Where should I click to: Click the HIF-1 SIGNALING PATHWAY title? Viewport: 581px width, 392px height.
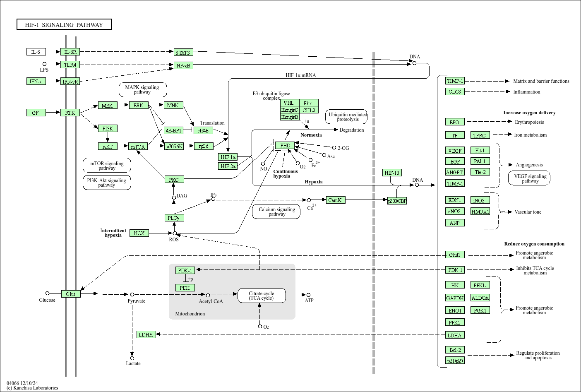tap(63, 24)
